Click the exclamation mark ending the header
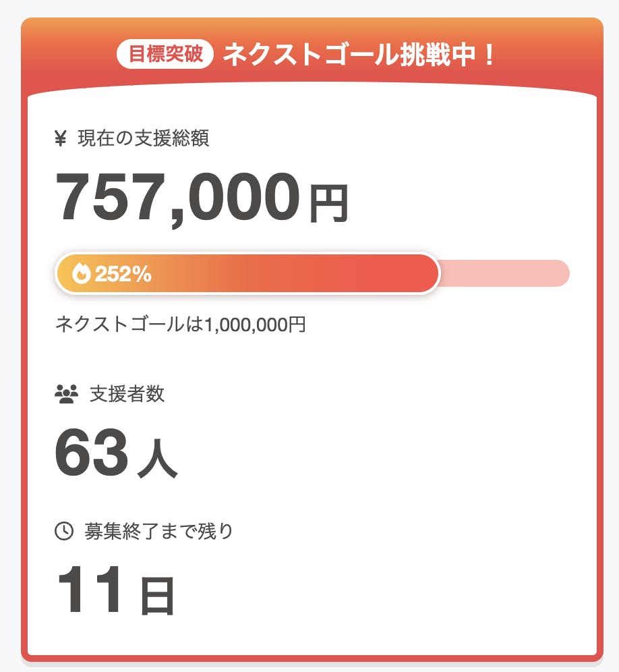 click(489, 55)
